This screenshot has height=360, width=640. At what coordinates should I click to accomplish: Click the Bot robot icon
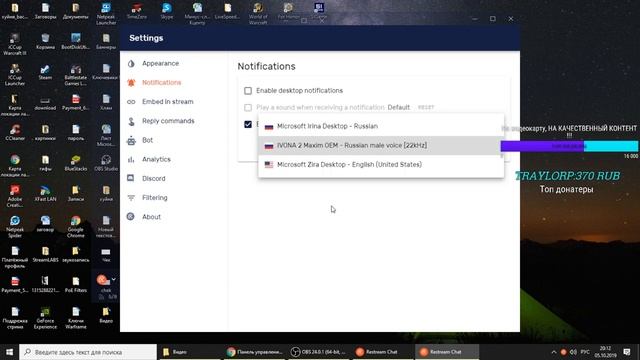(131, 140)
